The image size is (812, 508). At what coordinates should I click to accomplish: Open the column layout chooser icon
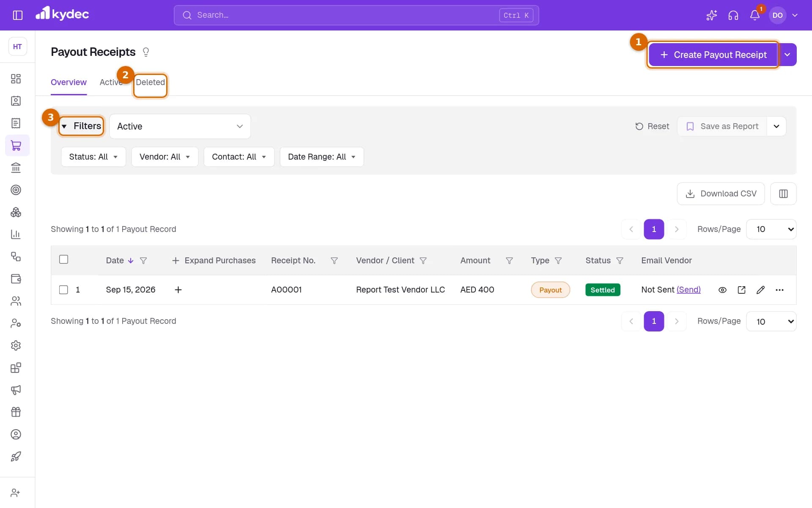(783, 194)
